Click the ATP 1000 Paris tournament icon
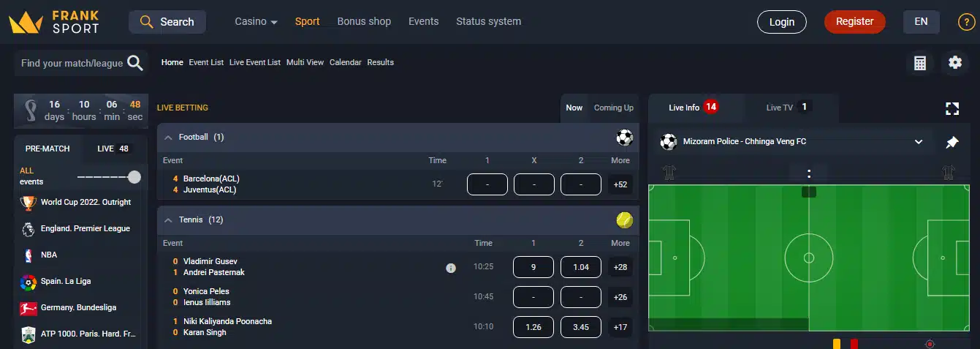This screenshot has height=349, width=980. point(29,334)
